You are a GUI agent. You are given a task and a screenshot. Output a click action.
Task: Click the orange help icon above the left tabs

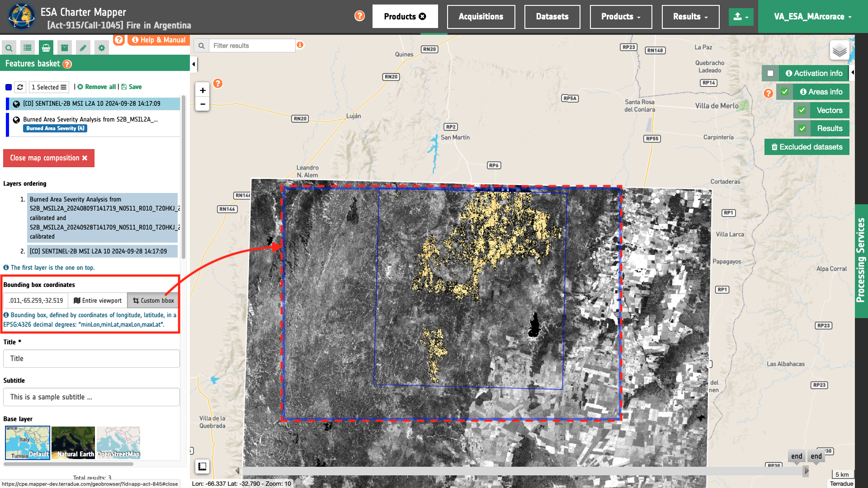coord(119,40)
